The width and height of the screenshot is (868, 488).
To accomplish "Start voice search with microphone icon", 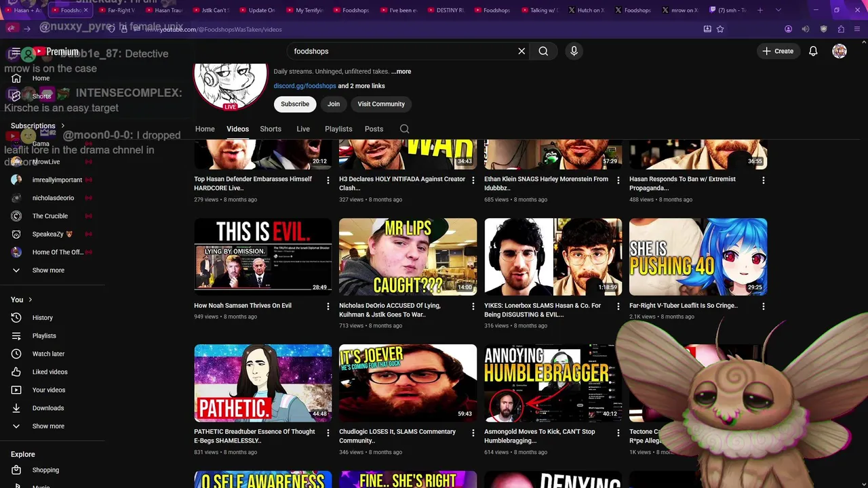I will (x=574, y=51).
